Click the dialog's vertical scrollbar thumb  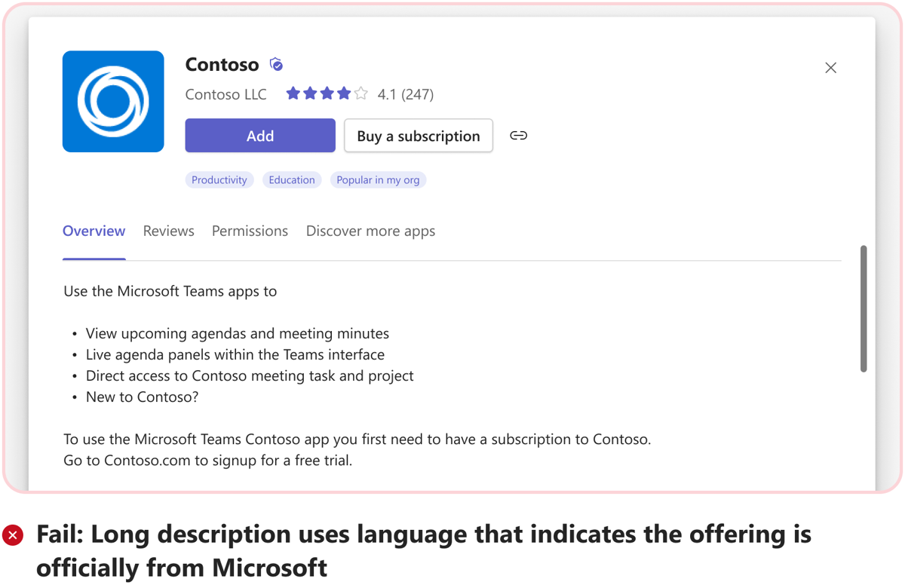tap(864, 308)
